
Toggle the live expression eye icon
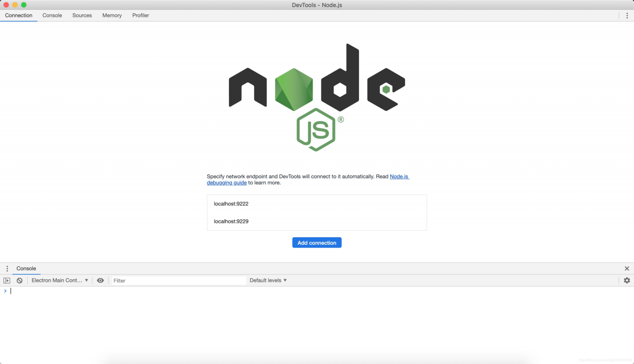(x=101, y=280)
